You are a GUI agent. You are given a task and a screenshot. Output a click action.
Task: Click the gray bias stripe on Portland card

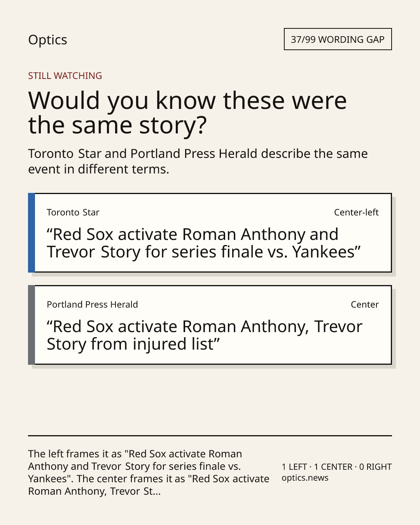coord(31,325)
